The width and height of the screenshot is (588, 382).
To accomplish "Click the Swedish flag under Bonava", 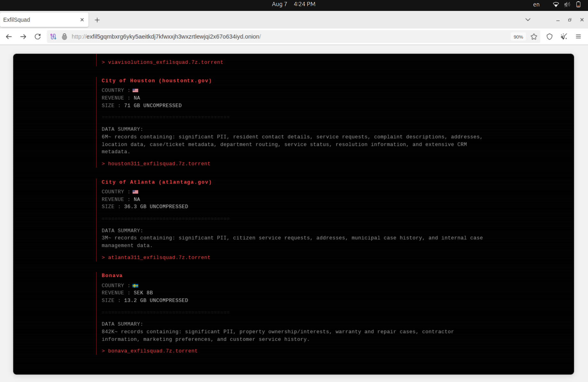I will point(136,286).
